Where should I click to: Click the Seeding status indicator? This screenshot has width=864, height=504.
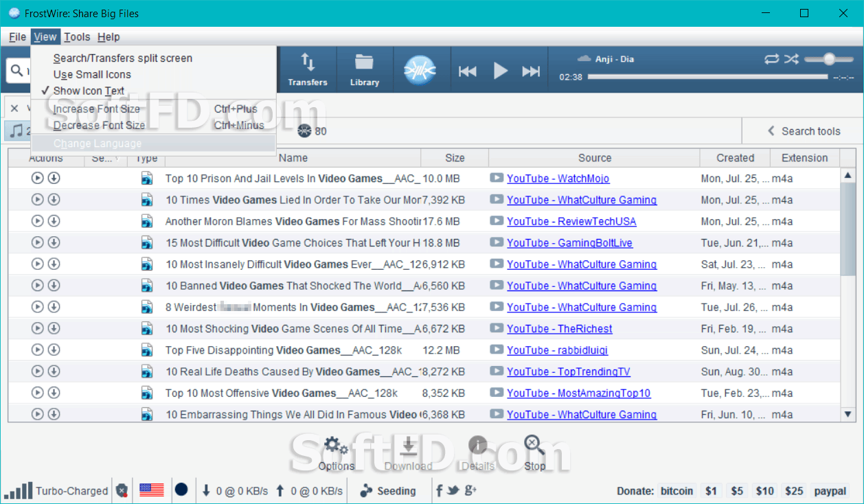click(388, 491)
